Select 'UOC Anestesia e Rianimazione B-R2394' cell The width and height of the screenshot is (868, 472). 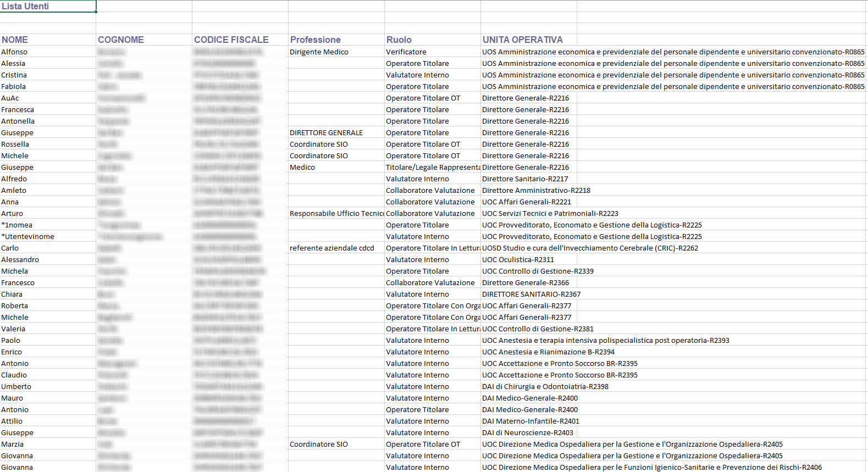coord(548,352)
